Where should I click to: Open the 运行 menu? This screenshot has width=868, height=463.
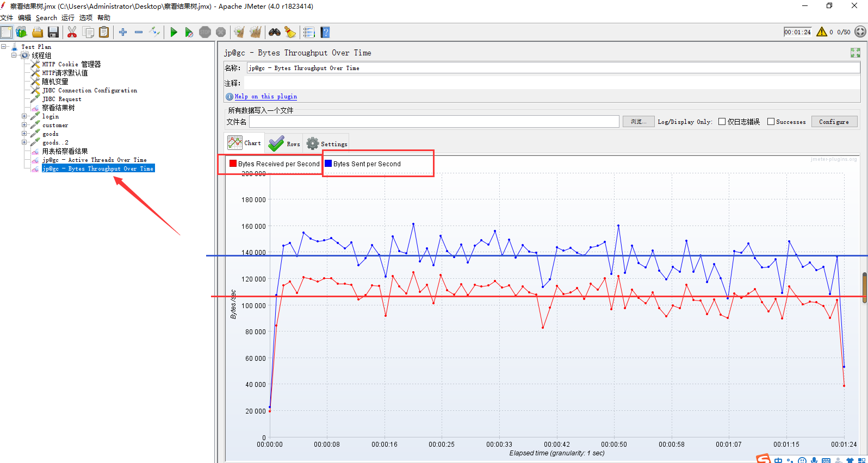click(68, 18)
